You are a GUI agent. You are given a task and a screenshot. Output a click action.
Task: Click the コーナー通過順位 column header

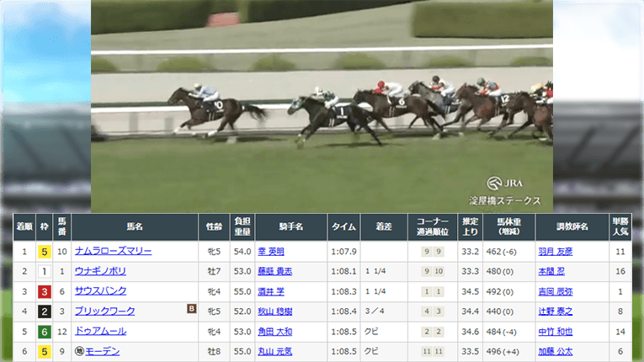[x=433, y=226]
